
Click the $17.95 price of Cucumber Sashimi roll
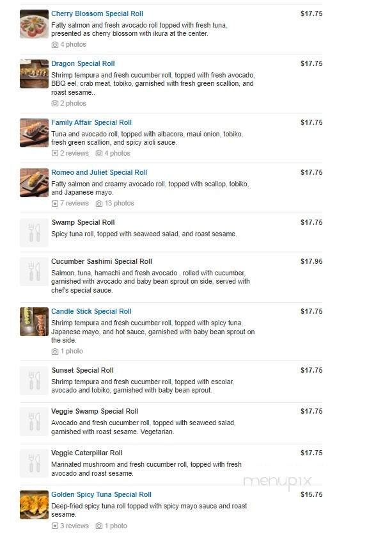click(x=311, y=262)
